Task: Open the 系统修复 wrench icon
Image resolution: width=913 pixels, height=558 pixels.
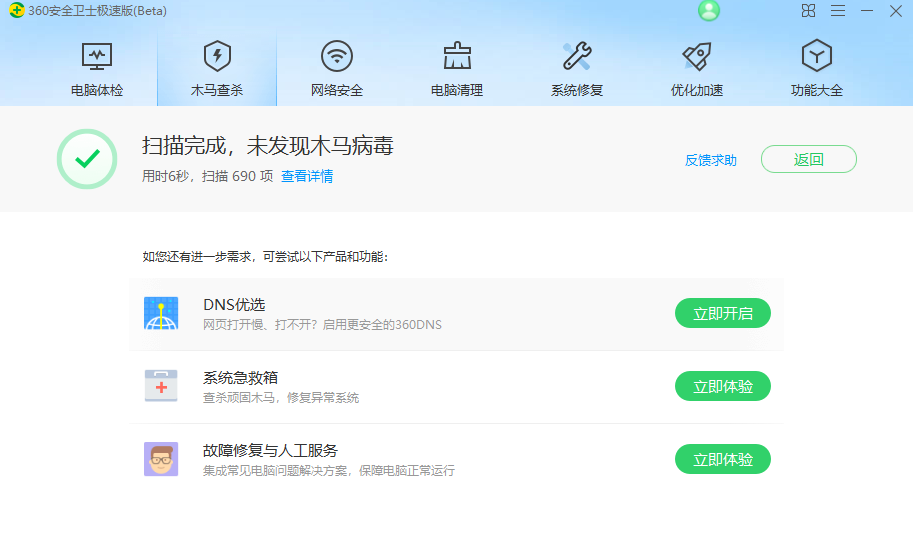Action: pyautogui.click(x=577, y=56)
